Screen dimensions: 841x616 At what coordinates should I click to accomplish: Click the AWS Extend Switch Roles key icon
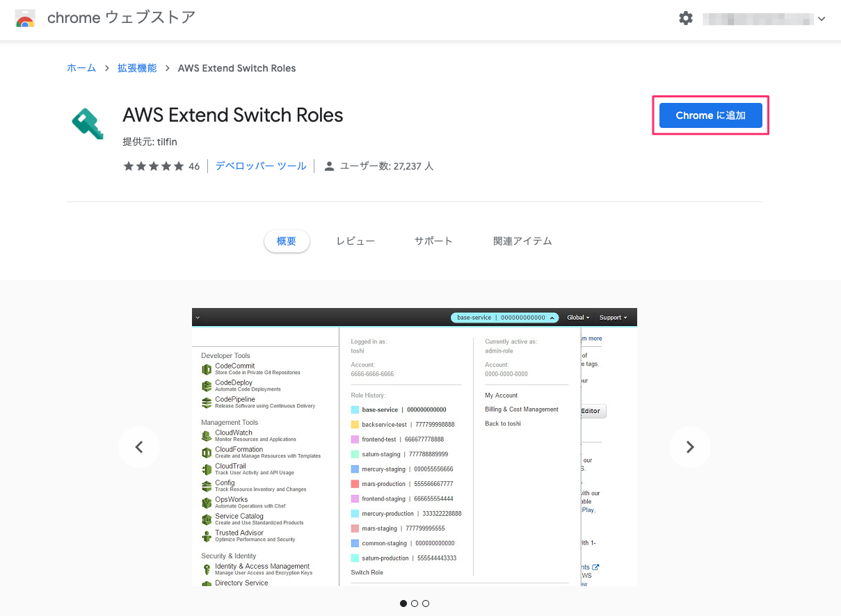tap(88, 124)
